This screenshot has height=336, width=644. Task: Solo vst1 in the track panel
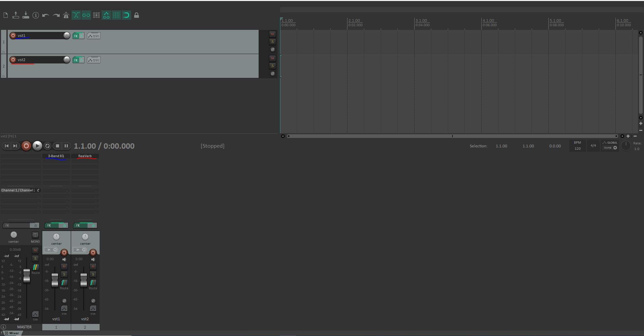tap(272, 42)
